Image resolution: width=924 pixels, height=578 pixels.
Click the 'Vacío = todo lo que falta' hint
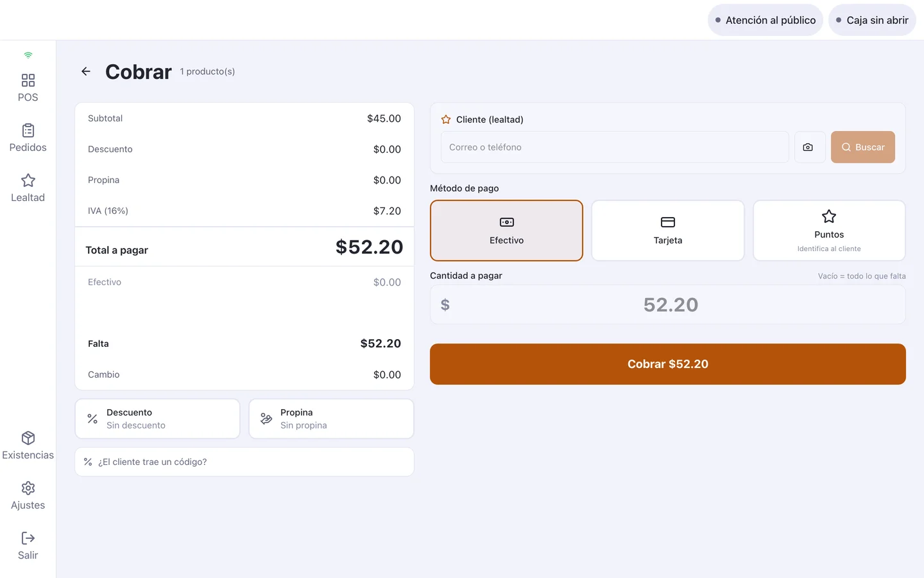click(x=862, y=276)
